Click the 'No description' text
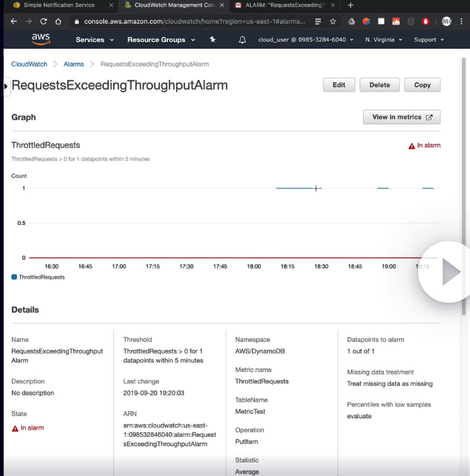This screenshot has height=476, width=470. click(x=33, y=393)
